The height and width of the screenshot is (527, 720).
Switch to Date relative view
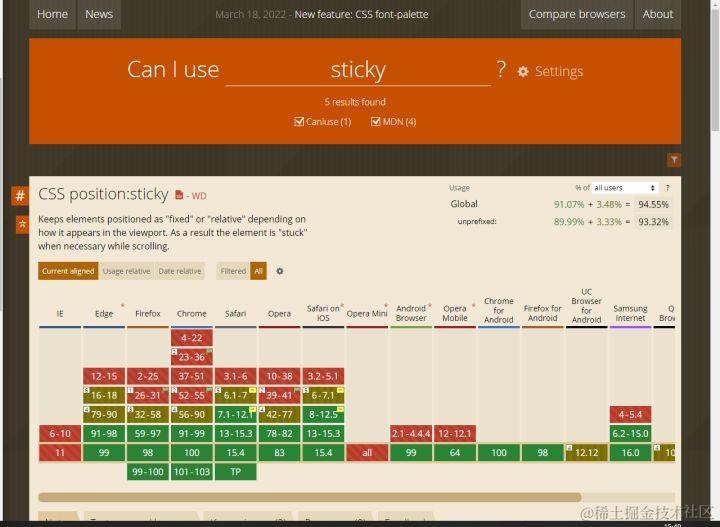(180, 271)
